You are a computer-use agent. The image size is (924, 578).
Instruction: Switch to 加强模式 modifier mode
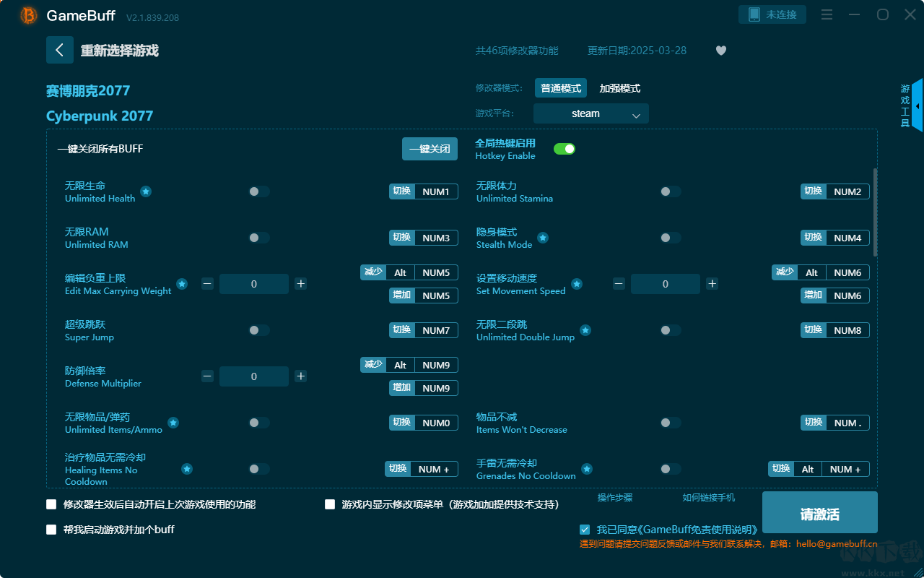pos(620,88)
